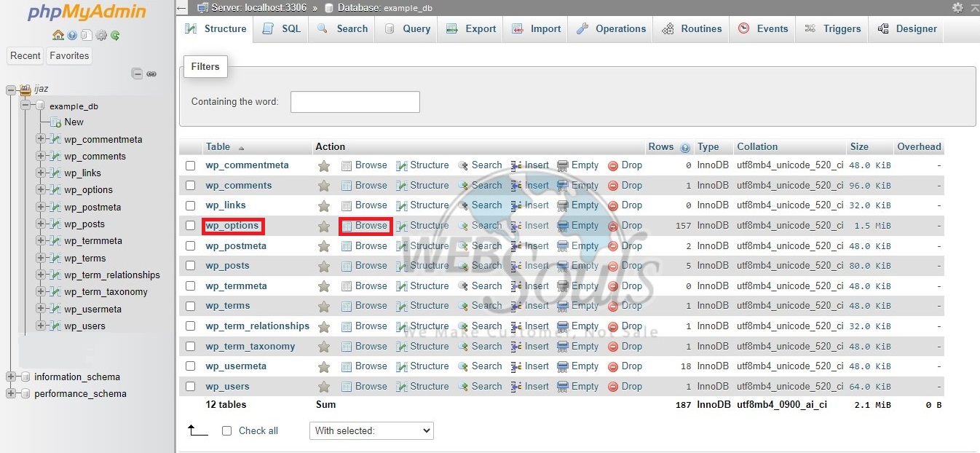Viewport: 980px width, 453px height.
Task: Check the wp_commentmeta row checkbox
Action: coord(190,165)
